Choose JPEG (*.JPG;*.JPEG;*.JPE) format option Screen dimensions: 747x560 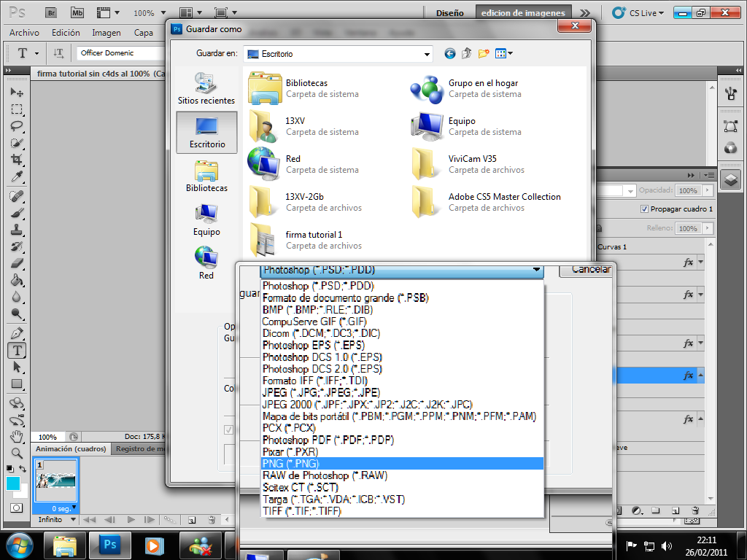pyautogui.click(x=403, y=392)
